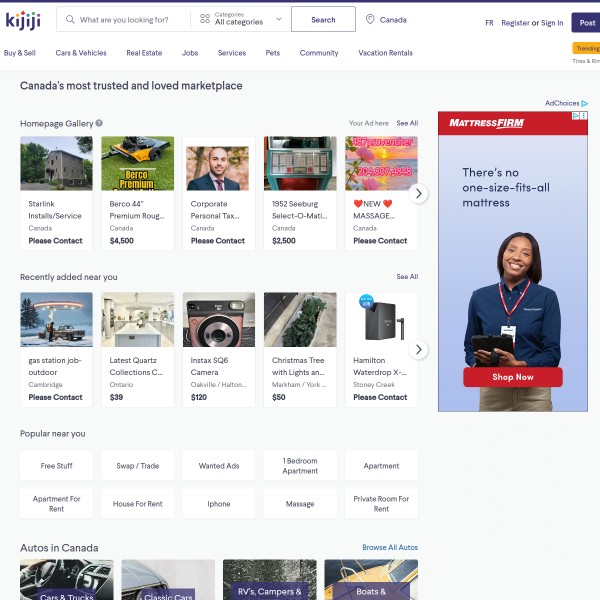Image resolution: width=600 pixels, height=600 pixels.
Task: Click See All for Homepage Gallery
Action: pos(407,123)
